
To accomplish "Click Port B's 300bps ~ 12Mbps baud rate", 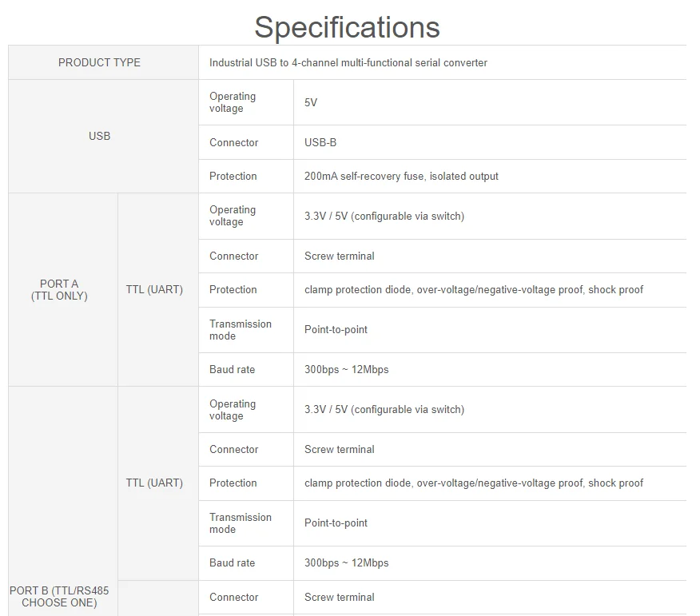I will [x=346, y=562].
